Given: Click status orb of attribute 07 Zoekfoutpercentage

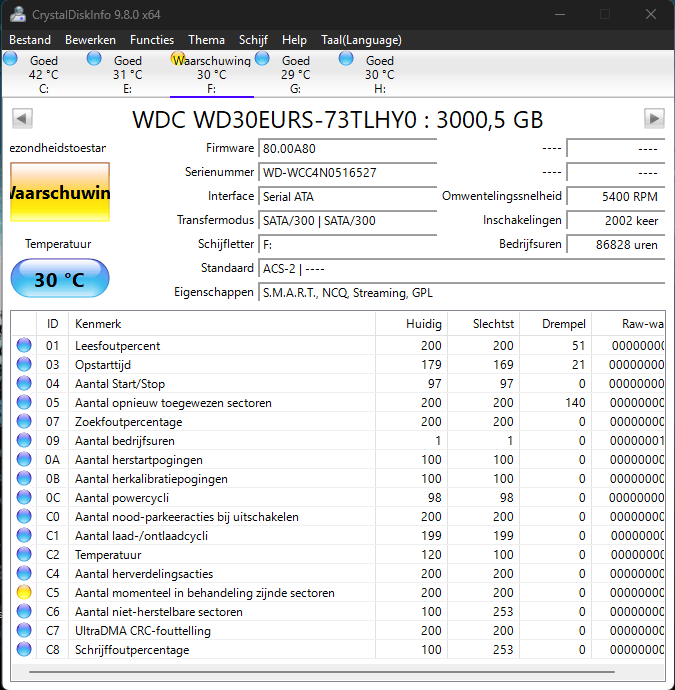Looking at the screenshot, I should 24,421.
